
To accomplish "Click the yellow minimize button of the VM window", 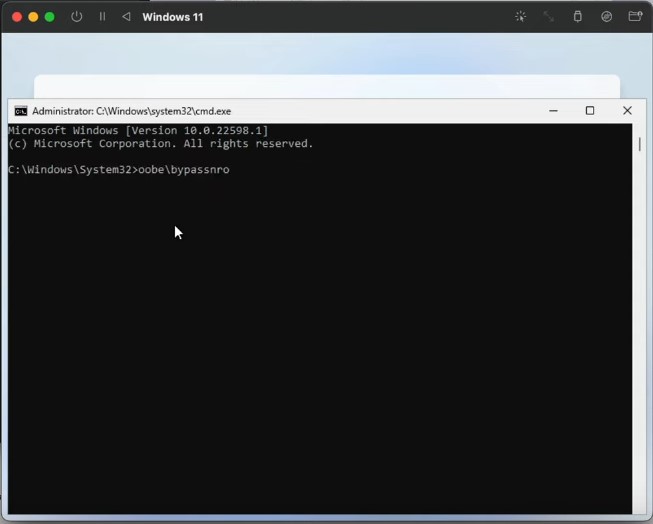I will tap(33, 17).
